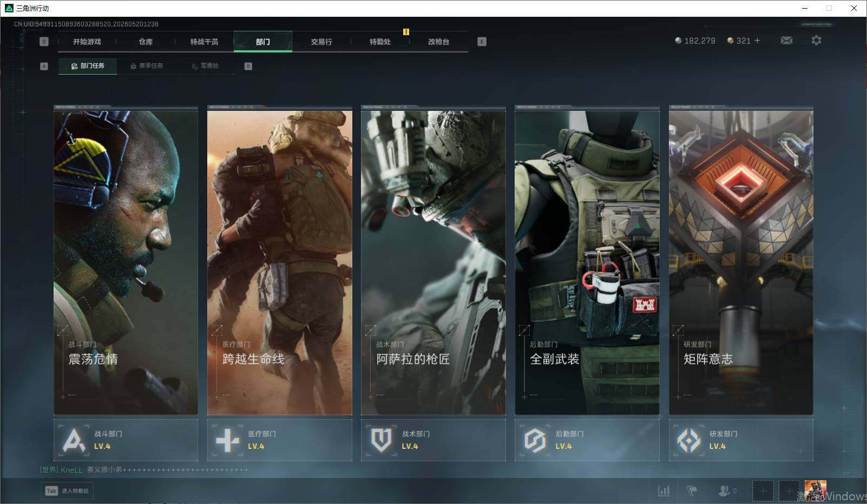Click the yellow notification marker above 特勤处

pyautogui.click(x=406, y=32)
